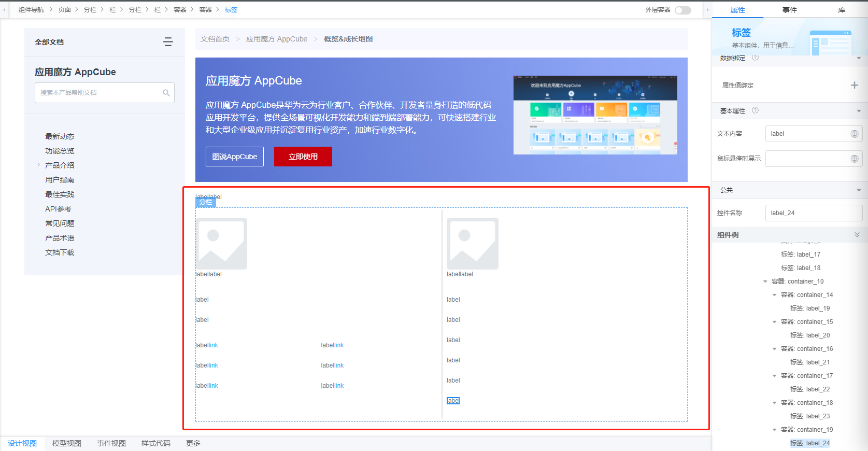Open the 事件视图 tab
The image size is (868, 451).
tap(111, 443)
